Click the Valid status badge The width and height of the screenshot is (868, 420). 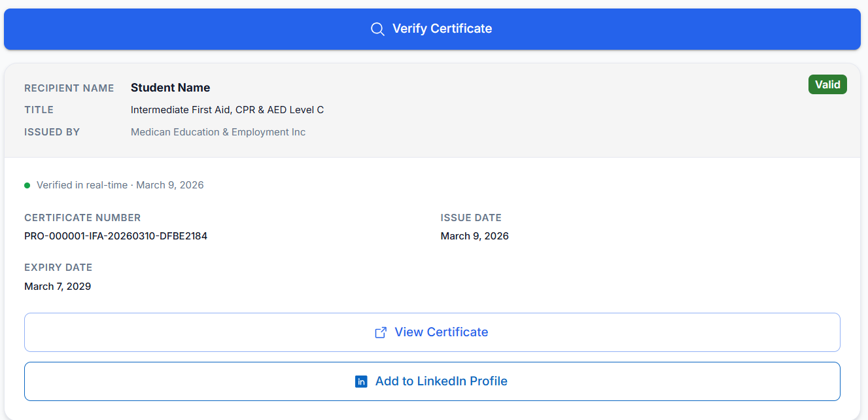pos(827,84)
